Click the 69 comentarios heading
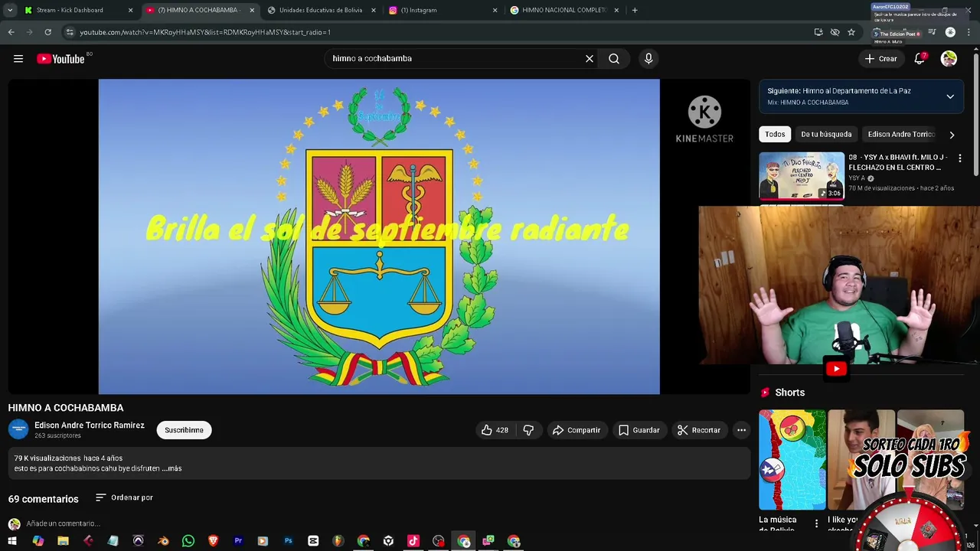 (44, 499)
